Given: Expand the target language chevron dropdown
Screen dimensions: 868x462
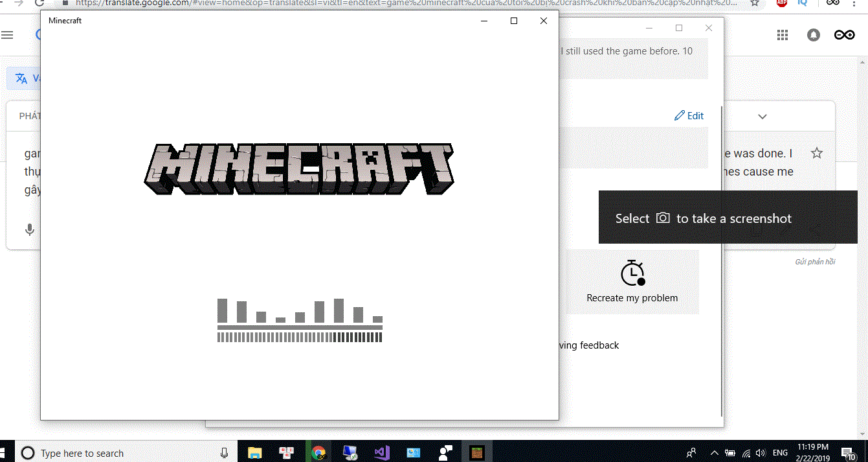Looking at the screenshot, I should [762, 117].
